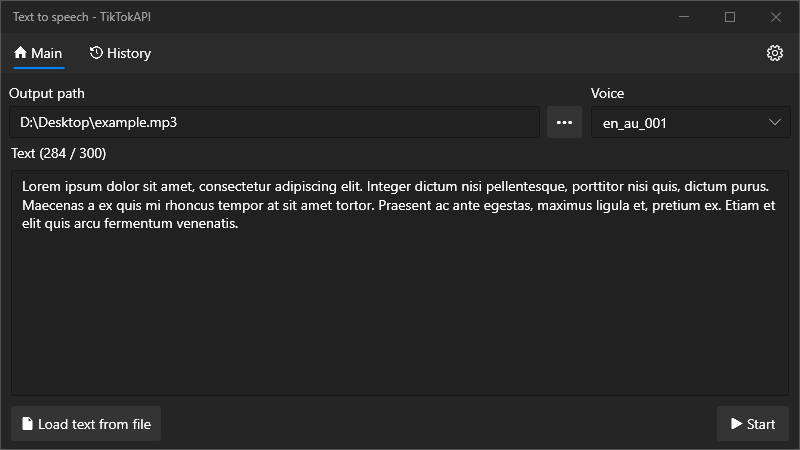Click the home icon on the Main tab
The width and height of the screenshot is (800, 450).
20,53
